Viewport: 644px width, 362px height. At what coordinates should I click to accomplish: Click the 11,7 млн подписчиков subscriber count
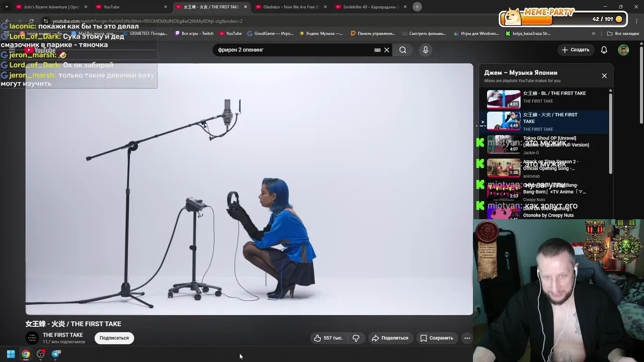(64, 342)
